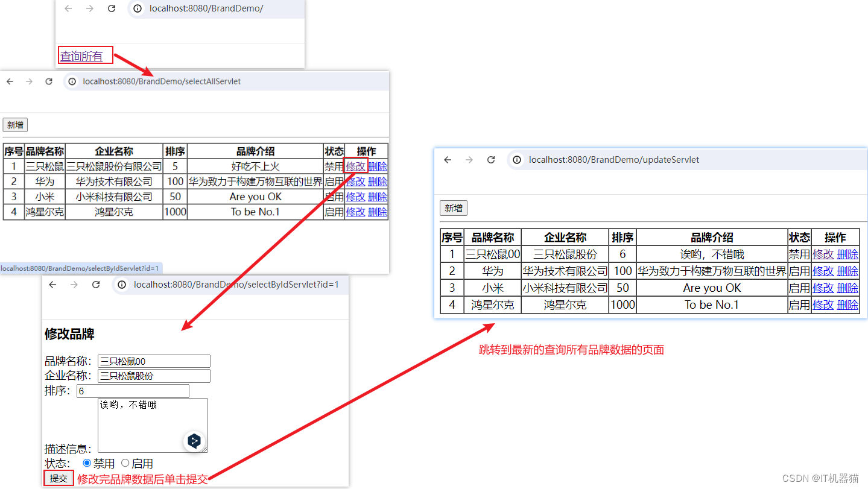Screen dimensions: 868x489
Task: Click the 描述信息 textarea
Action: [153, 425]
